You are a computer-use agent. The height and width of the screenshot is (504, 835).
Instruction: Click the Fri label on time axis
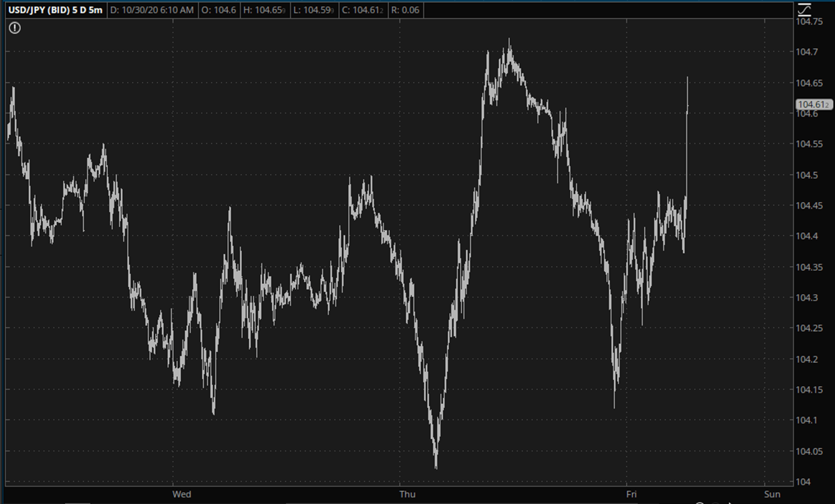[631, 494]
